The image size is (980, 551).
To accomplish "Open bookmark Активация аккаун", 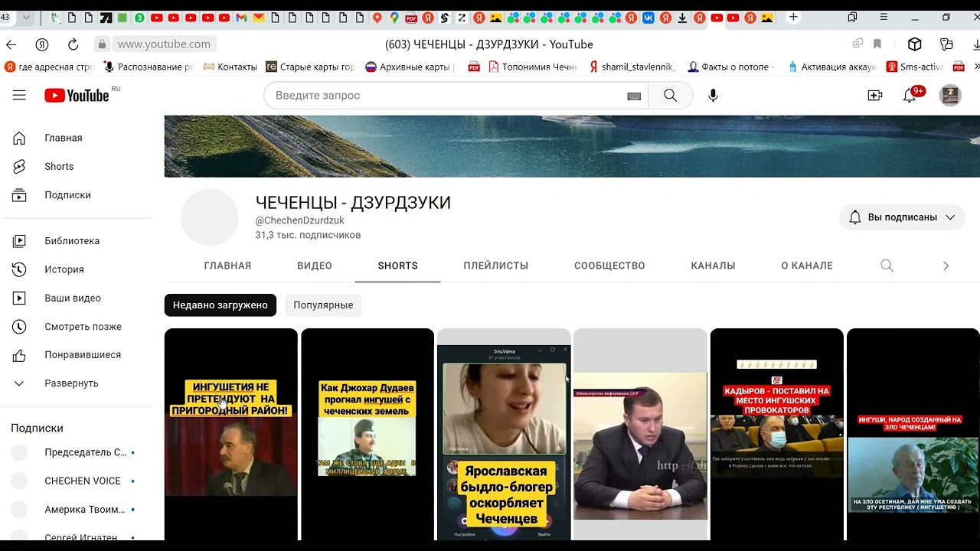I will click(x=831, y=67).
